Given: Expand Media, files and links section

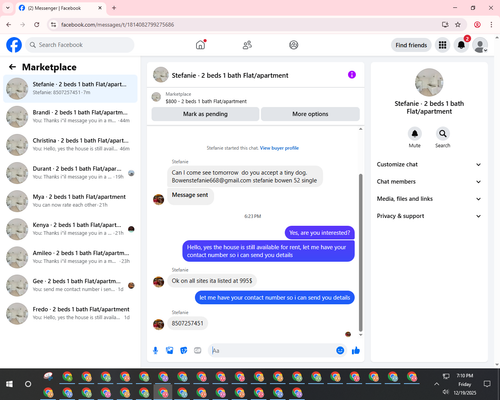Looking at the screenshot, I should click(x=429, y=199).
